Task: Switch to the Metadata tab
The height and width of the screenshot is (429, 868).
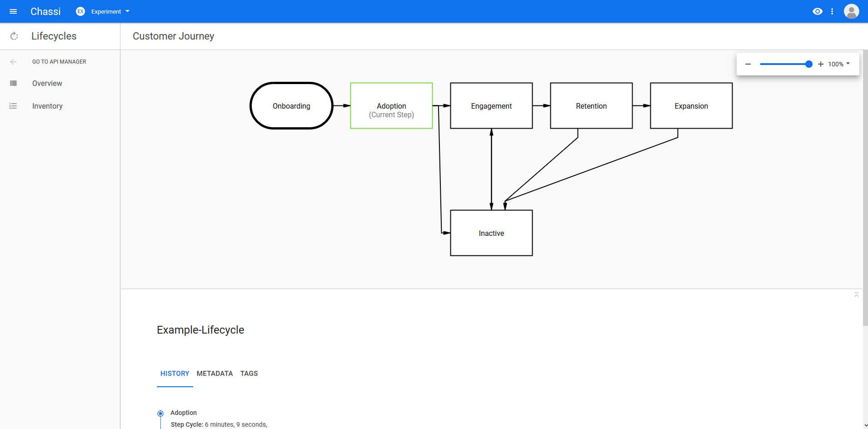Action: 215,374
